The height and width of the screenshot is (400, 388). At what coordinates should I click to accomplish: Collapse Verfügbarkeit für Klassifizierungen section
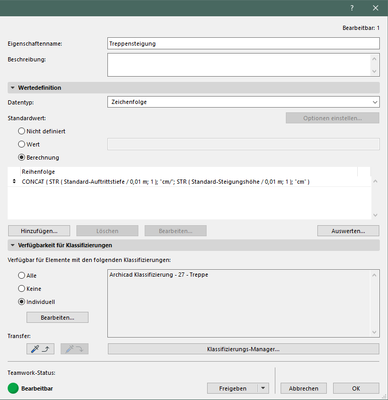12,245
